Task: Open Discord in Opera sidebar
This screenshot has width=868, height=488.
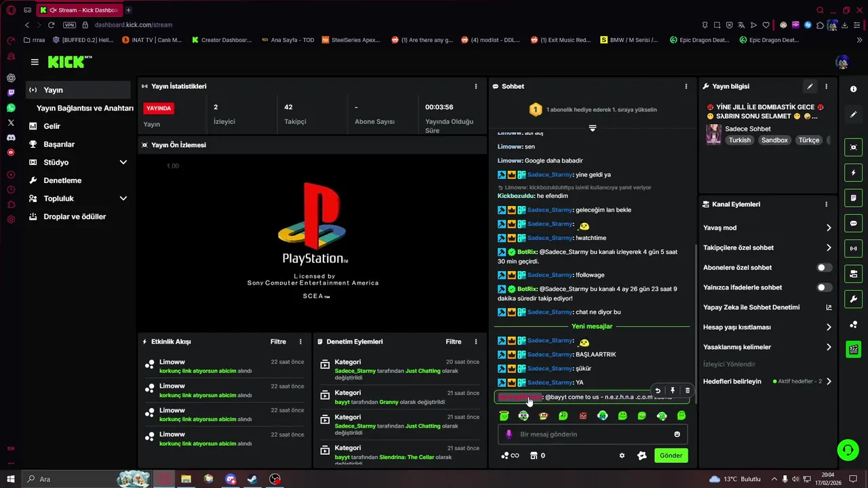Action: click(11, 138)
